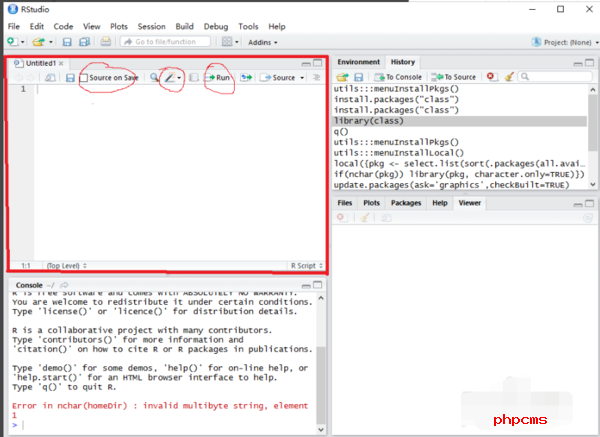Minimize the History pane
The width and height of the screenshot is (600, 437).
pyautogui.click(x=578, y=63)
